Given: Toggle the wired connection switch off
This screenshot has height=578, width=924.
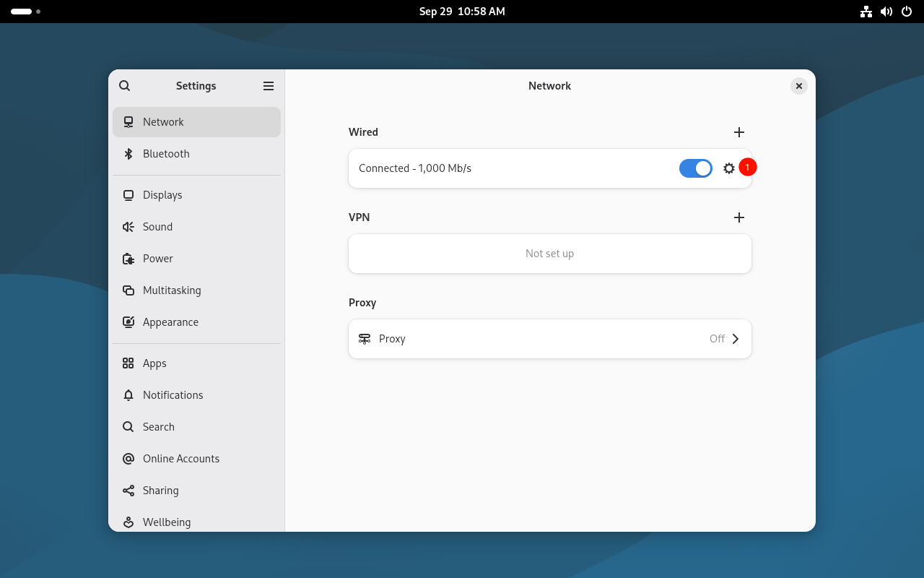Looking at the screenshot, I should pyautogui.click(x=695, y=168).
